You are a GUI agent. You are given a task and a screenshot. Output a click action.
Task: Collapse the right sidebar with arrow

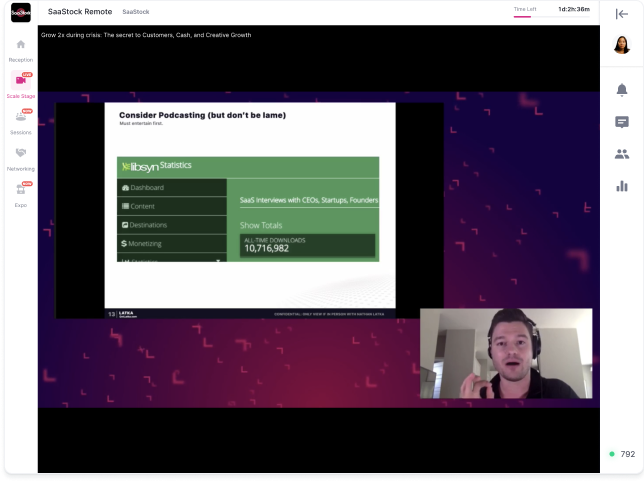point(621,13)
